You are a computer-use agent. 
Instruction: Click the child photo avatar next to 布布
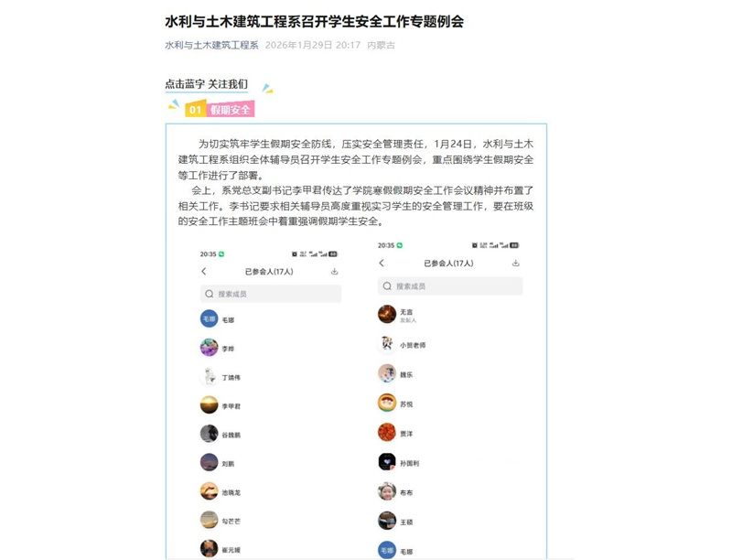[x=386, y=491]
